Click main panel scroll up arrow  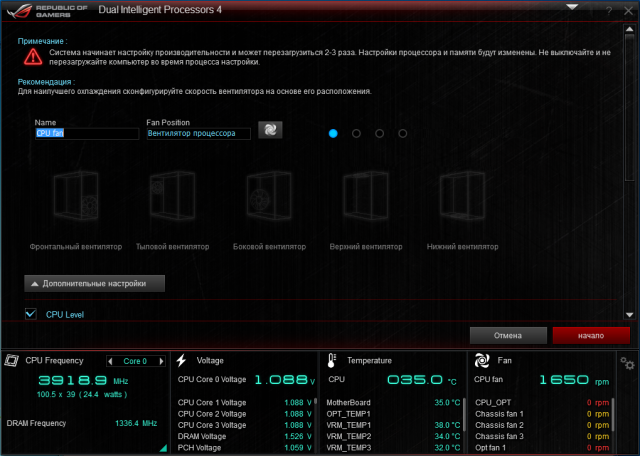point(629,29)
